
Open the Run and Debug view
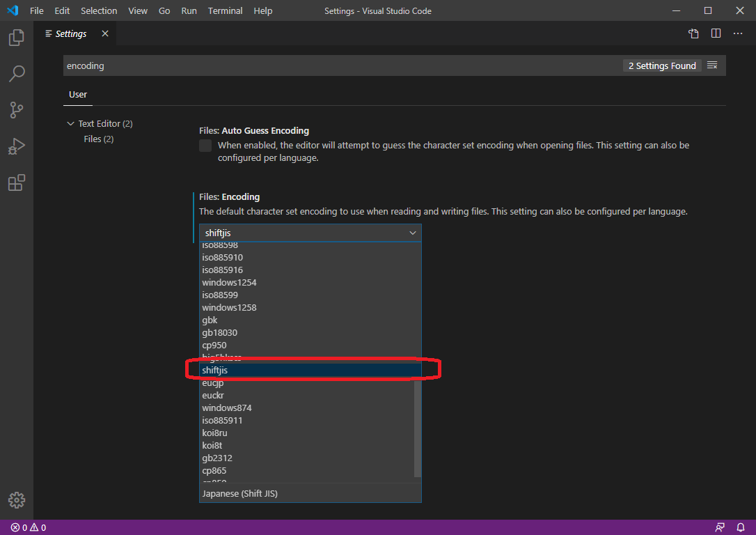(x=17, y=146)
